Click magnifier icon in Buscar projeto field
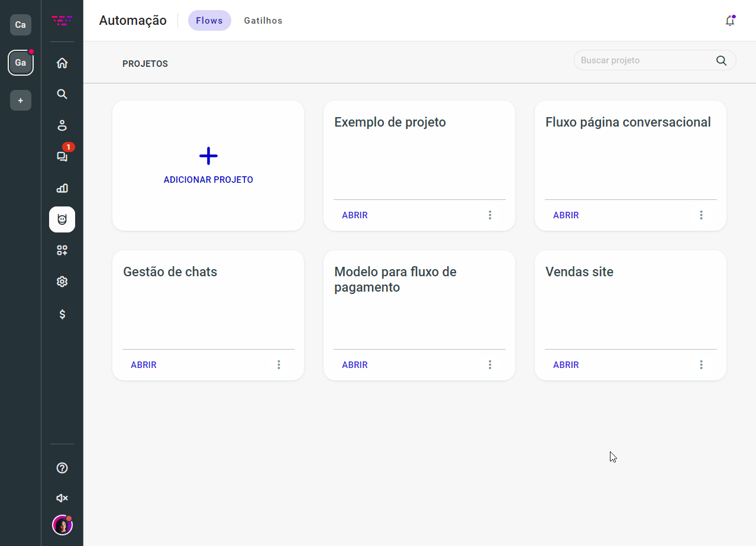 (721, 60)
